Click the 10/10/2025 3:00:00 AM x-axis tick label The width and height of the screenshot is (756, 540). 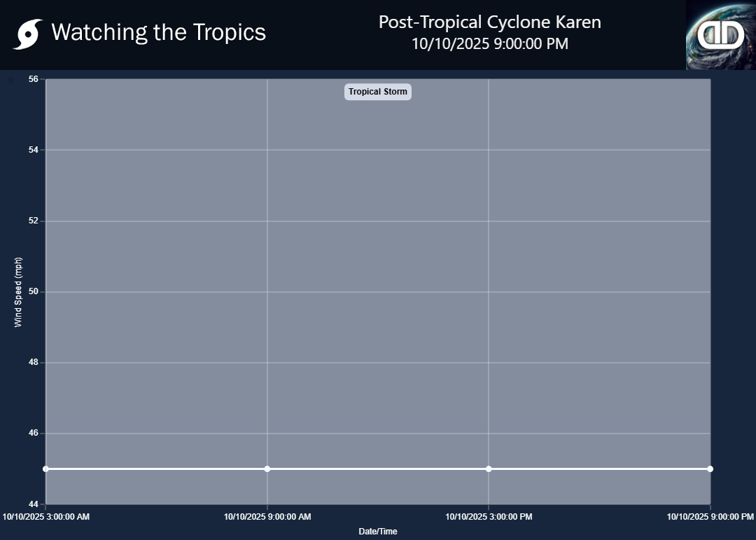click(46, 517)
